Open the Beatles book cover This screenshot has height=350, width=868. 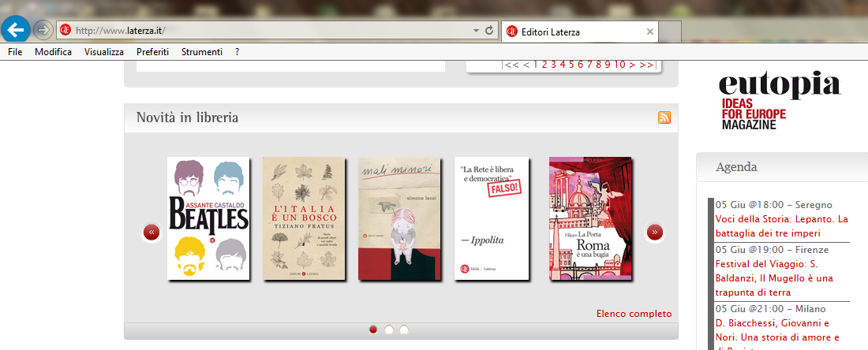[208, 218]
